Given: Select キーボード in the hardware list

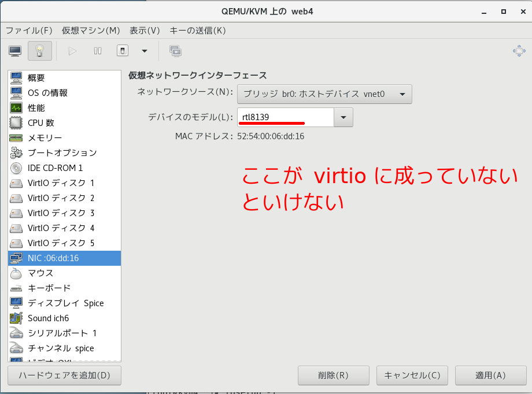Looking at the screenshot, I should click(x=64, y=288).
